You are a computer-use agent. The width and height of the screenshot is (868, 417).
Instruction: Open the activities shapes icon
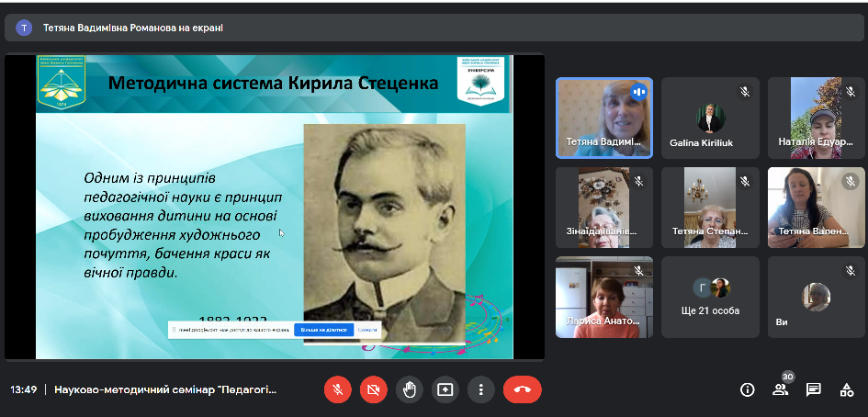846,389
